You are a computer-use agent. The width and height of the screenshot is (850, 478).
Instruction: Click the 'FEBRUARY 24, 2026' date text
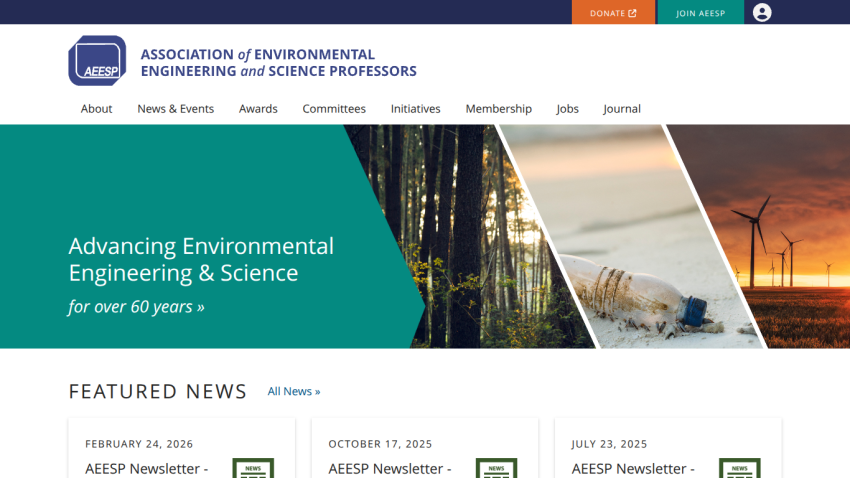click(x=139, y=444)
